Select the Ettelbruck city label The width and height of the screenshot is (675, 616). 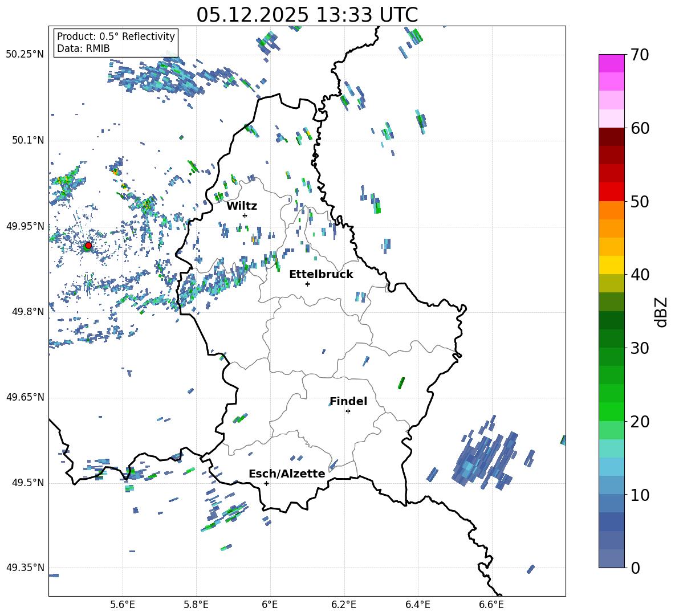[321, 274]
